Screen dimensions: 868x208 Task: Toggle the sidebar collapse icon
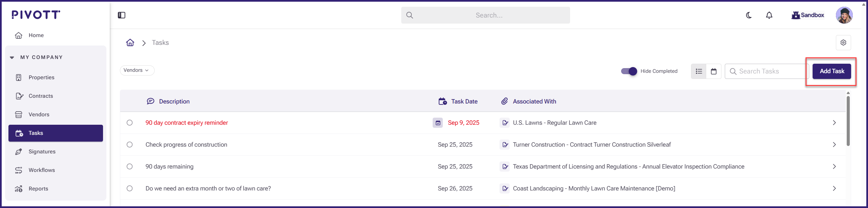click(x=122, y=15)
